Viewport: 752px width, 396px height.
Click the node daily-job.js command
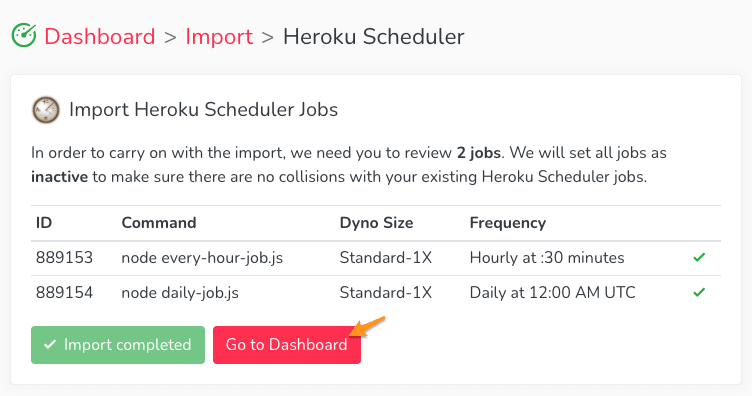(x=180, y=293)
